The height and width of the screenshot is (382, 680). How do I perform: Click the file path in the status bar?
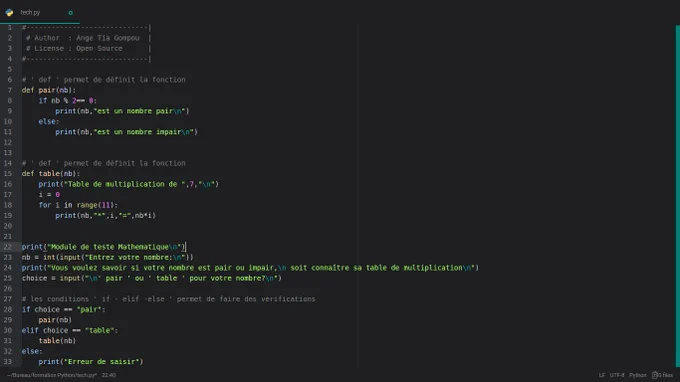click(x=52, y=375)
